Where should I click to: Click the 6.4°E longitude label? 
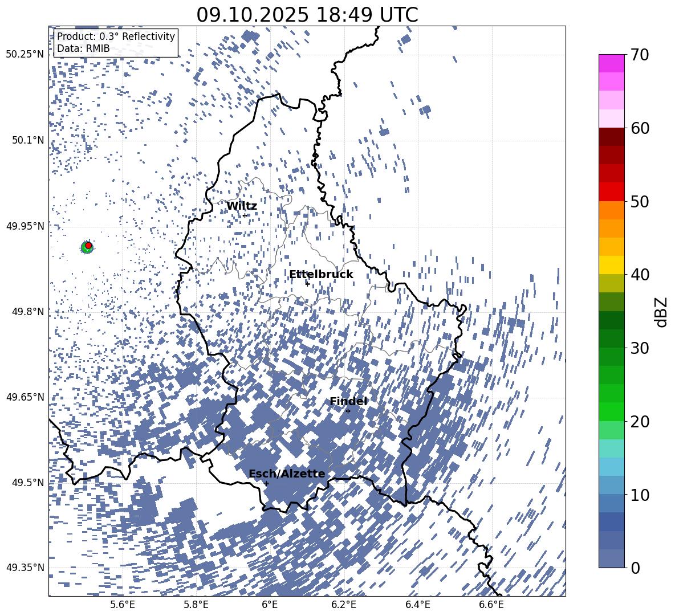417,605
